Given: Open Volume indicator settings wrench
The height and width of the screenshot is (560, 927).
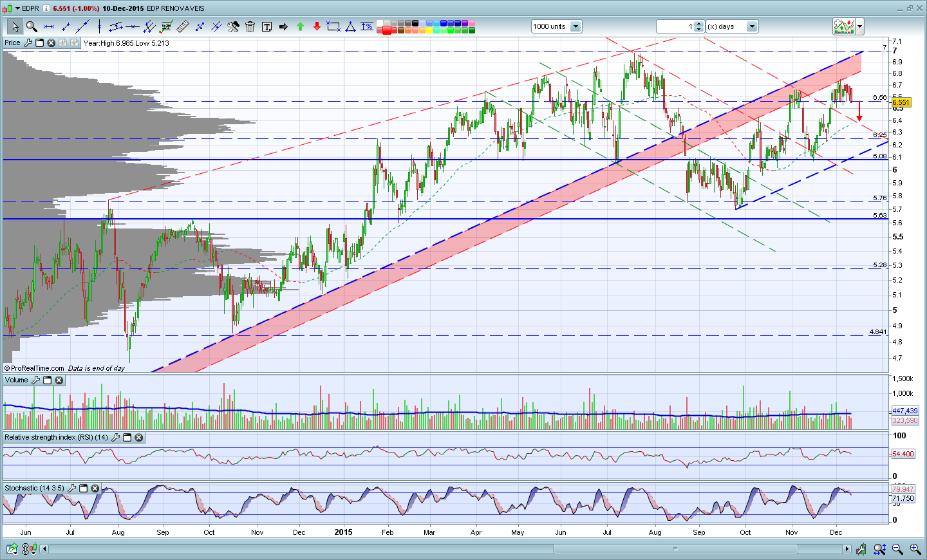Looking at the screenshot, I should pyautogui.click(x=35, y=380).
